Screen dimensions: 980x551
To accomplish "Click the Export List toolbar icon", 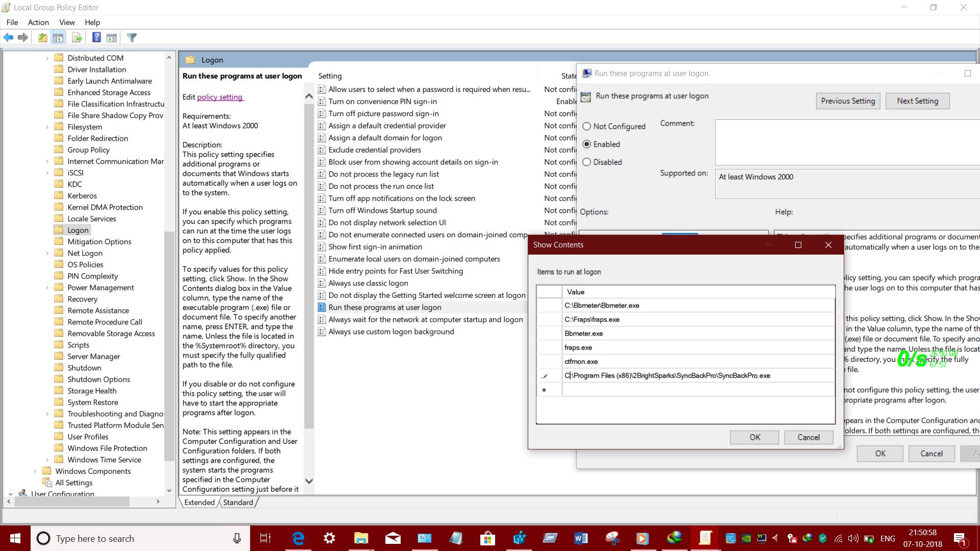I will click(x=77, y=37).
